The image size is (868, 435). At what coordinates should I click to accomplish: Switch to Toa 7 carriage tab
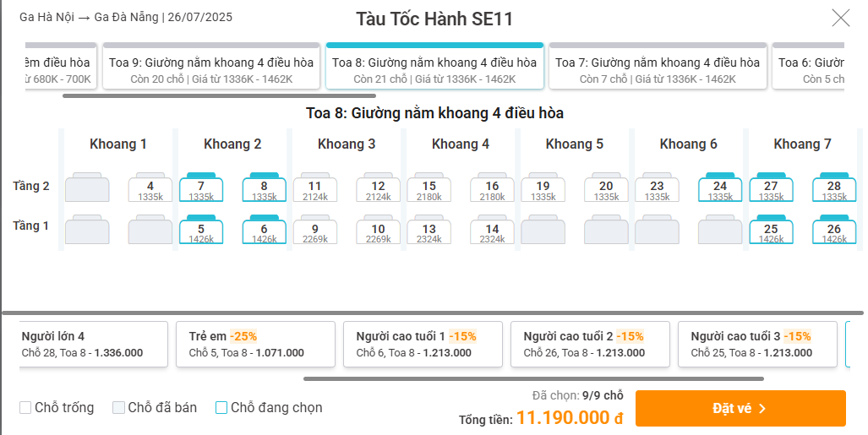658,66
